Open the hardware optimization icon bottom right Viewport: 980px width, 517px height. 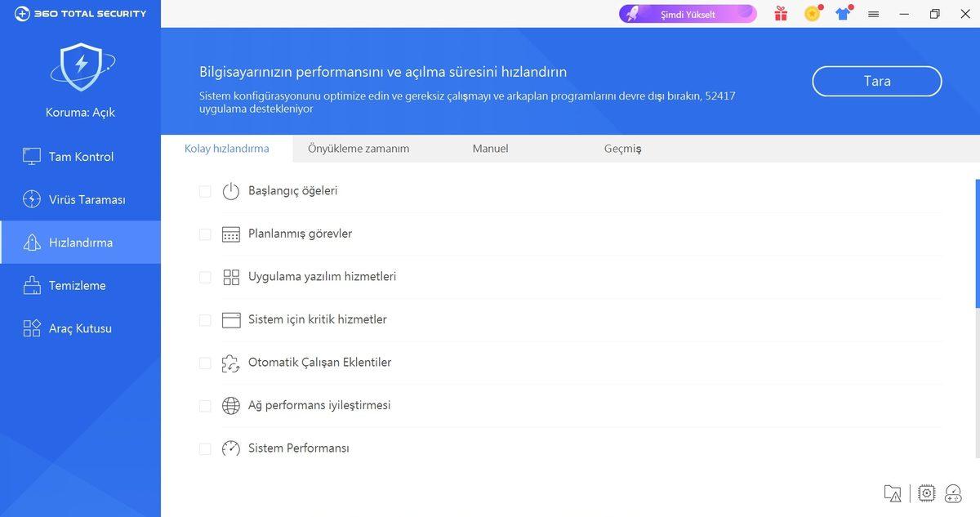[926, 492]
